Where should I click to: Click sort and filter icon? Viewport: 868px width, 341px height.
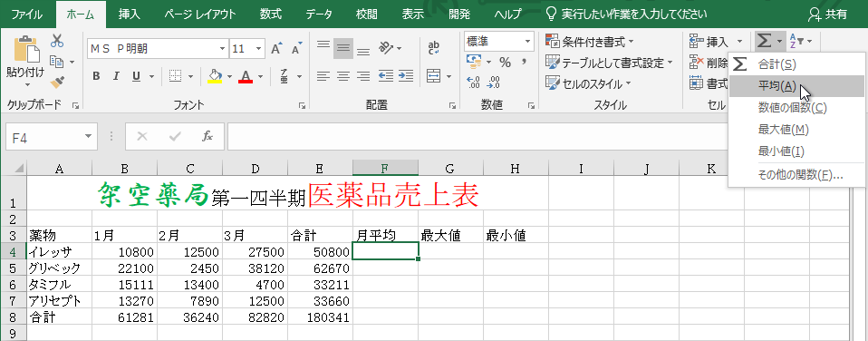796,41
